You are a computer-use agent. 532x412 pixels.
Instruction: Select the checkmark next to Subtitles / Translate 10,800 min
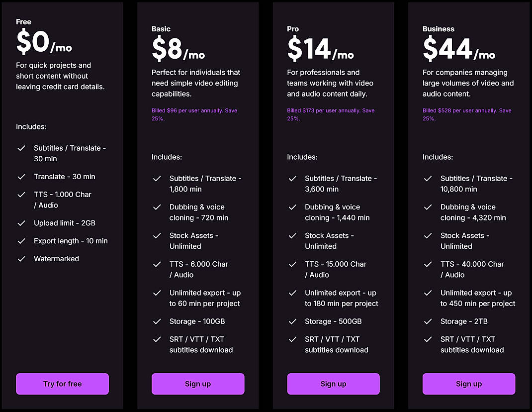[428, 178]
